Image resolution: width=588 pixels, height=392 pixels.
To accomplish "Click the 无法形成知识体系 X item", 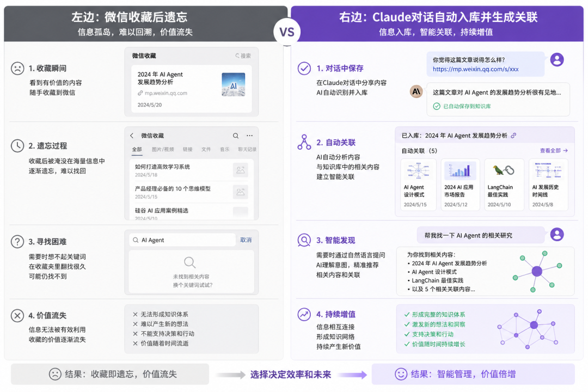I will 161,314.
